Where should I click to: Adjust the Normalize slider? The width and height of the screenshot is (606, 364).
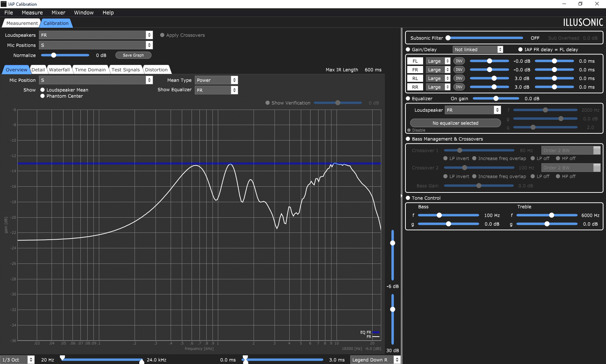65,55
